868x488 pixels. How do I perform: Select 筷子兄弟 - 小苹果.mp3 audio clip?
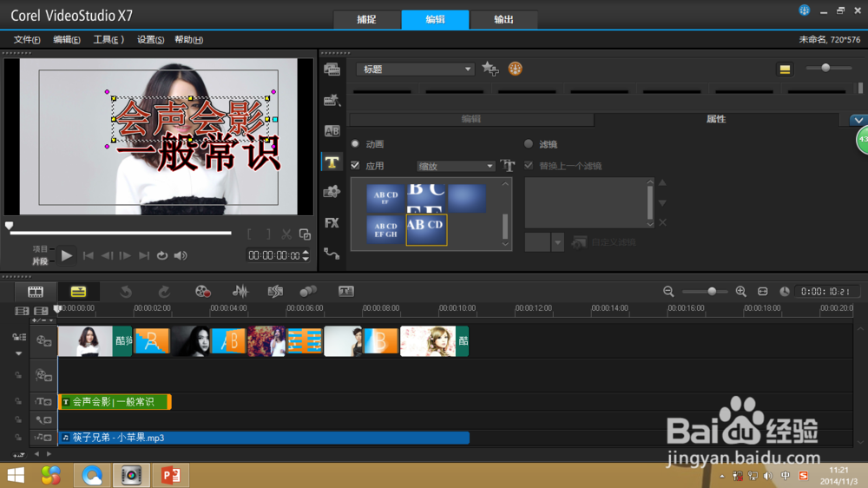click(x=264, y=438)
